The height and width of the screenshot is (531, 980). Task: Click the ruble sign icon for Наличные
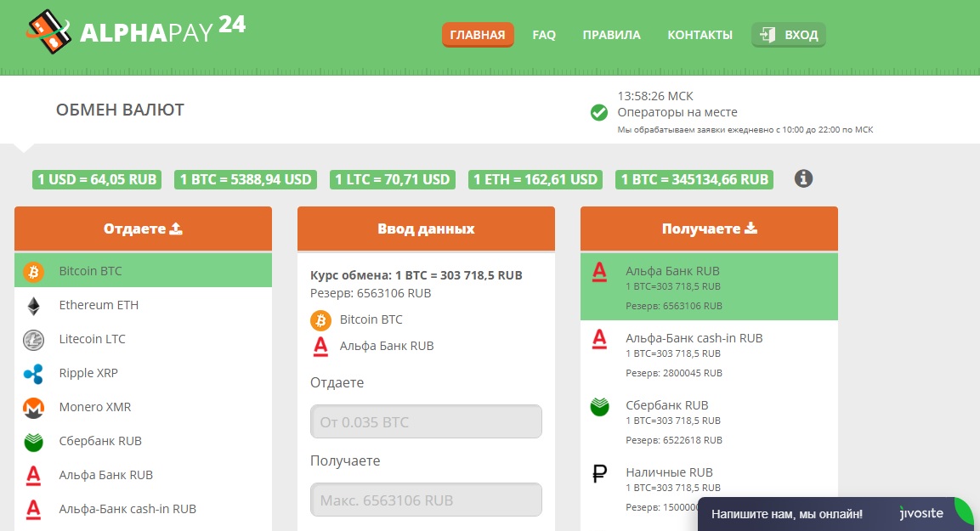click(x=599, y=473)
